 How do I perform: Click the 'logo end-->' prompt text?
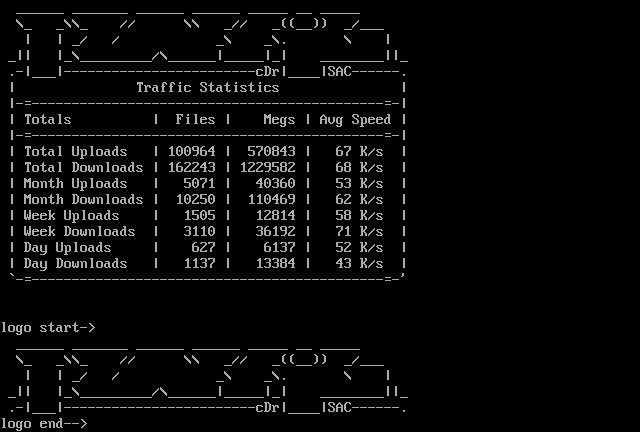click(44, 424)
